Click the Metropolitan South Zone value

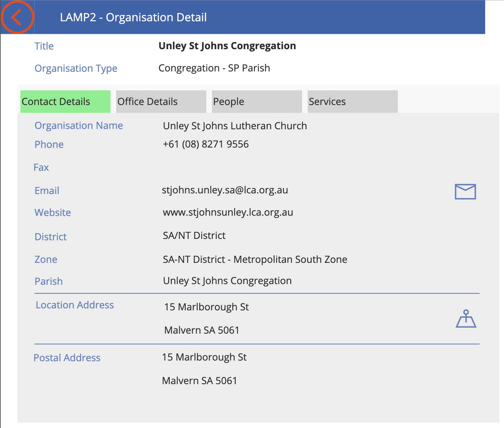click(x=255, y=260)
